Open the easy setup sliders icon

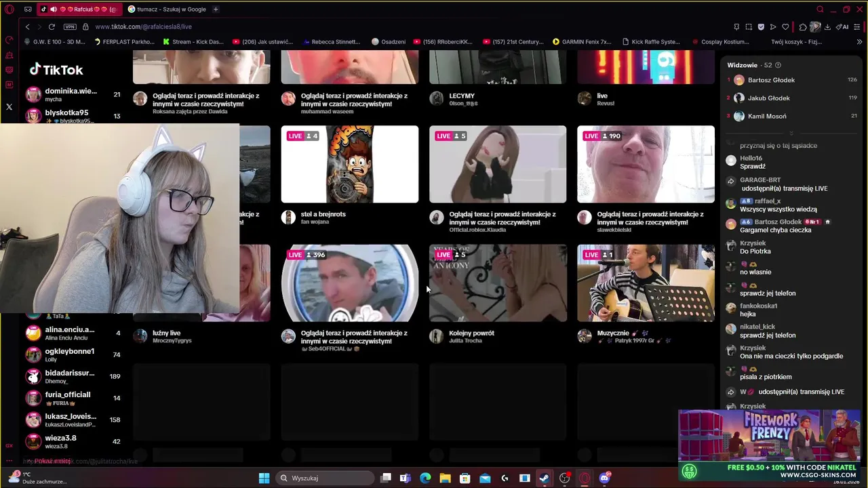click(x=857, y=26)
